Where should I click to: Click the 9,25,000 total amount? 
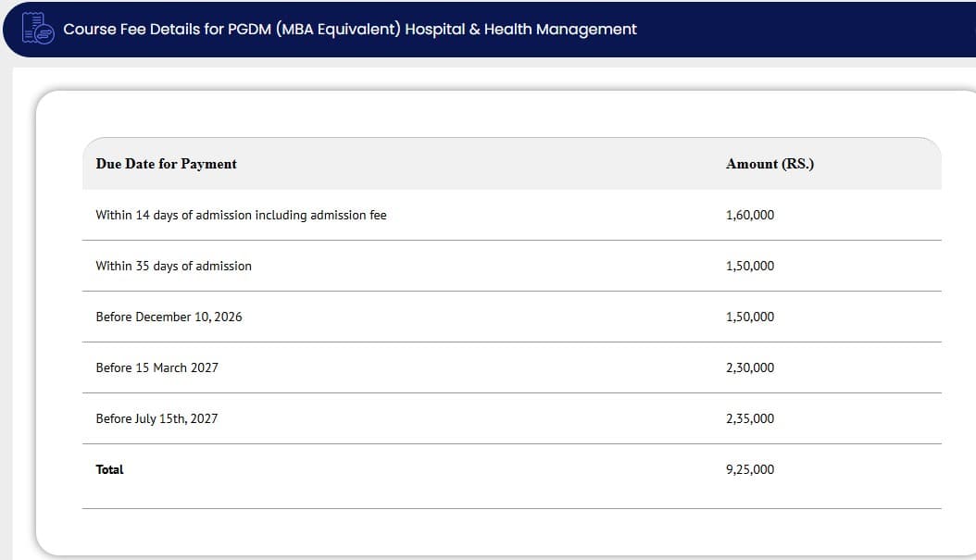click(x=750, y=469)
